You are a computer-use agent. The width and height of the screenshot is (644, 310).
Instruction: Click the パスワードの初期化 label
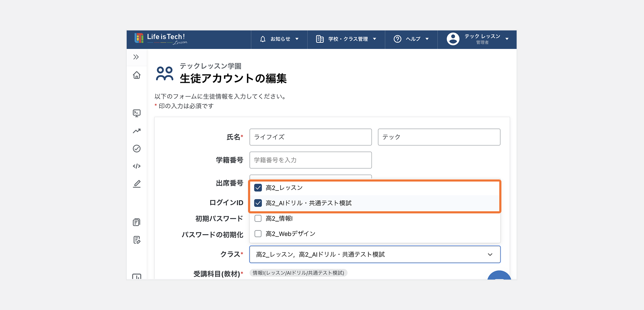point(212,235)
